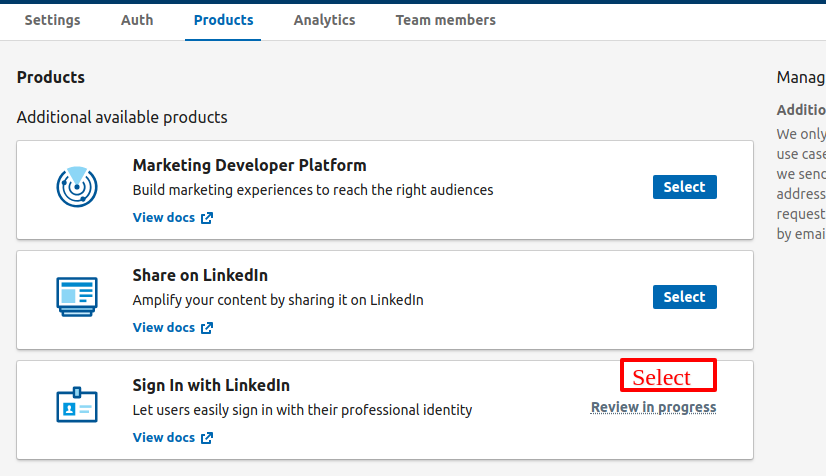Viewport: 826px width, 476px height.
Task: Click the Sign In with LinkedIn badge icon
Action: 77,405
